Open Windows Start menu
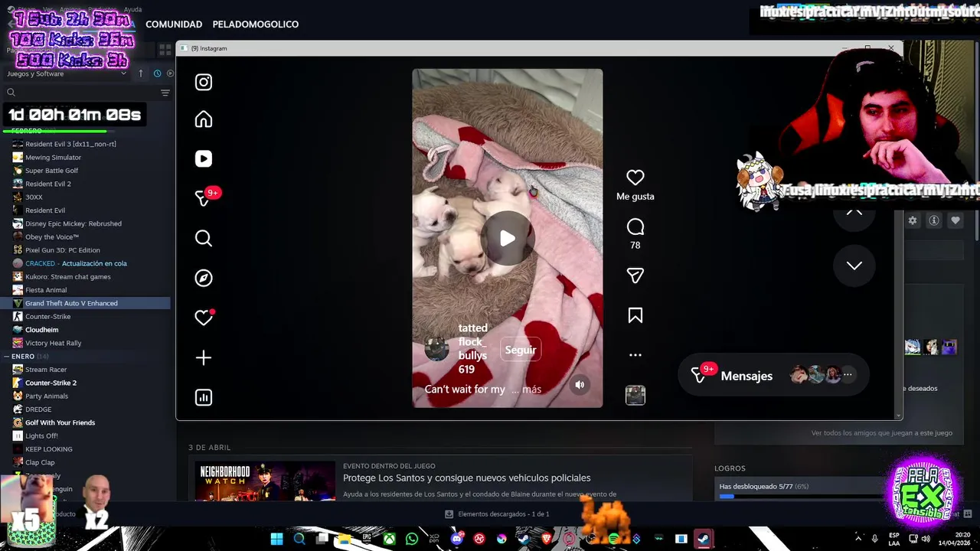The height and width of the screenshot is (551, 980). (x=276, y=539)
